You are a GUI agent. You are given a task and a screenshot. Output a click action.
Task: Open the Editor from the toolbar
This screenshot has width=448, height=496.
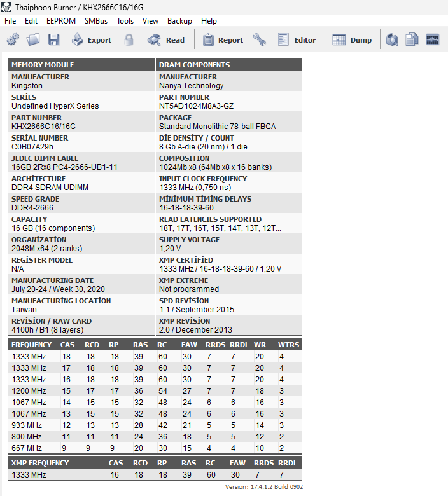pyautogui.click(x=297, y=40)
